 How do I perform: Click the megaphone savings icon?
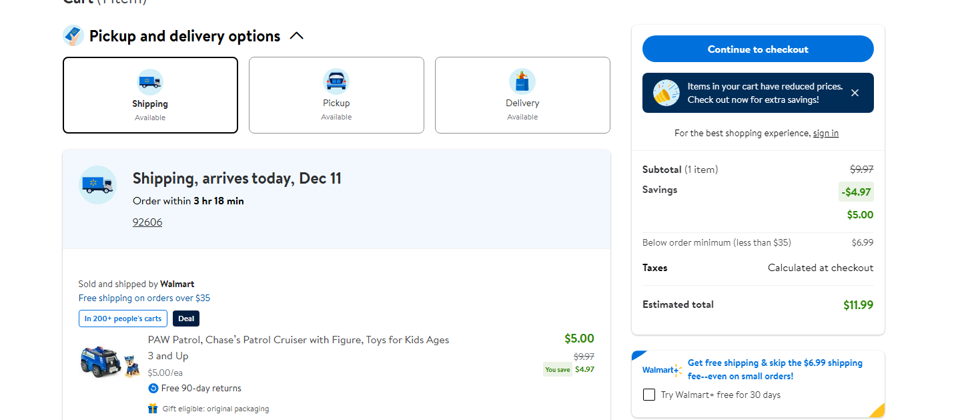(666, 93)
